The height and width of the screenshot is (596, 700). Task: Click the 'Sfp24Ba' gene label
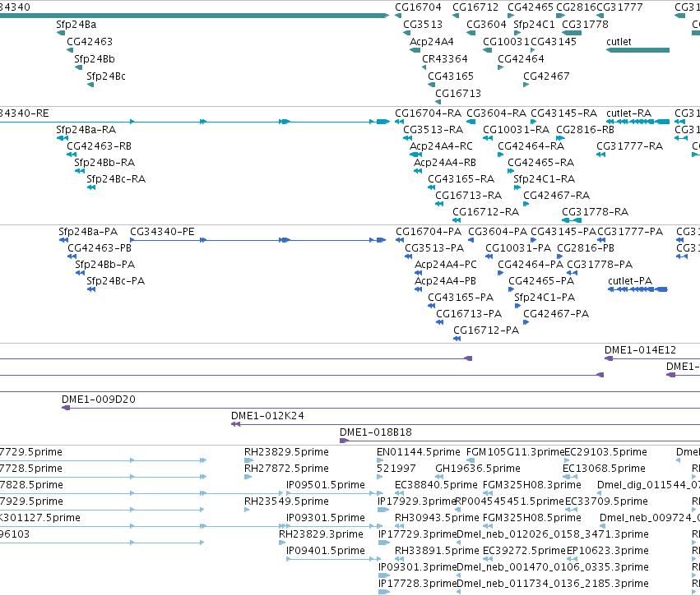[76, 25]
